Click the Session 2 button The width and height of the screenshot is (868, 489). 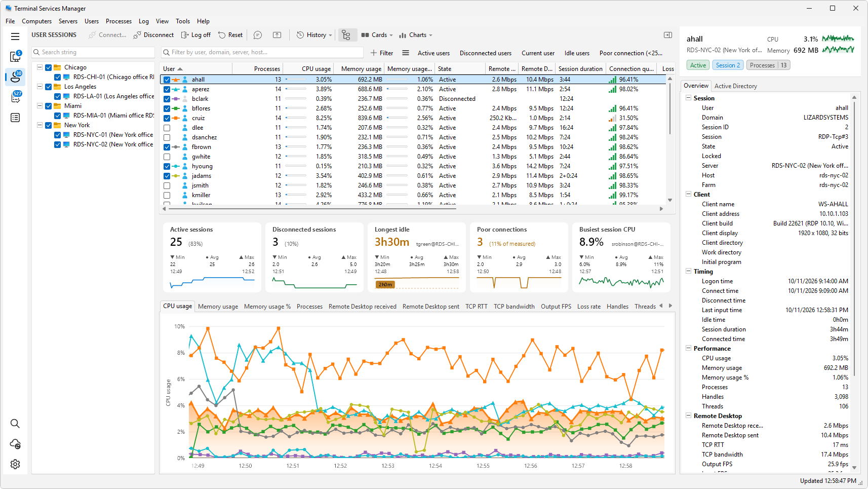click(728, 65)
